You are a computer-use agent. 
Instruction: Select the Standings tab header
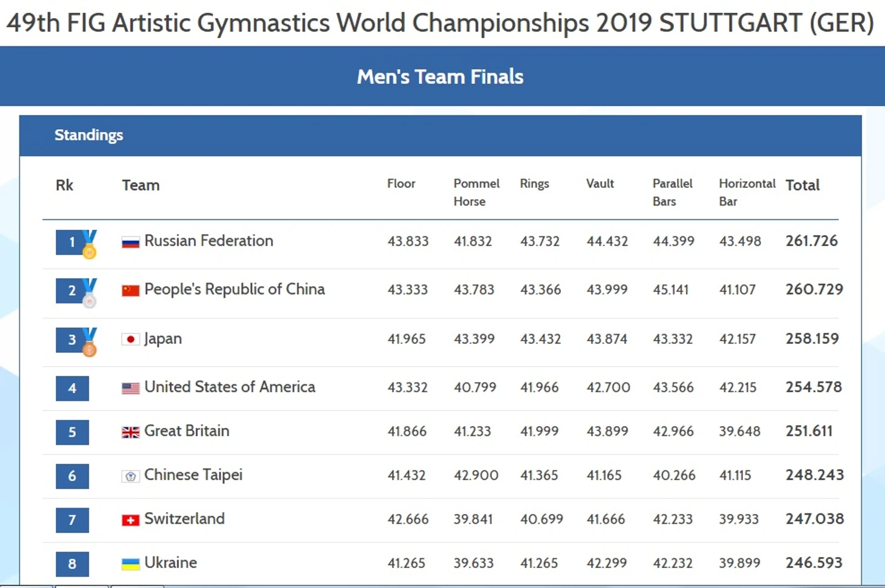(x=88, y=135)
